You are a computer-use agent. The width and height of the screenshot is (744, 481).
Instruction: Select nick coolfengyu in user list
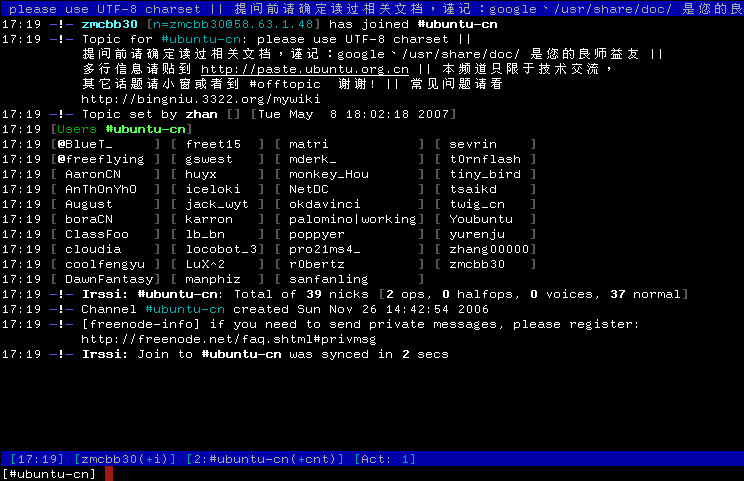(x=105, y=264)
